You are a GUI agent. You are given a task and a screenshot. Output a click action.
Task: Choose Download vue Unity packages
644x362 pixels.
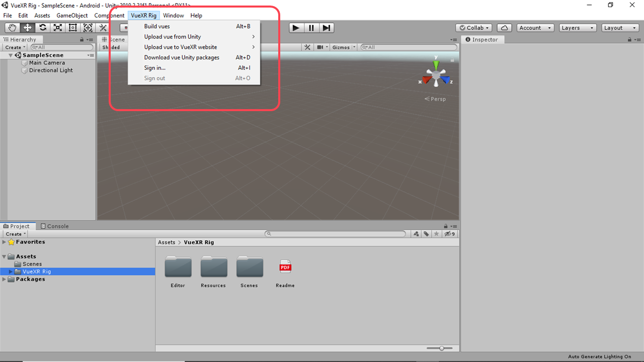tap(194, 57)
